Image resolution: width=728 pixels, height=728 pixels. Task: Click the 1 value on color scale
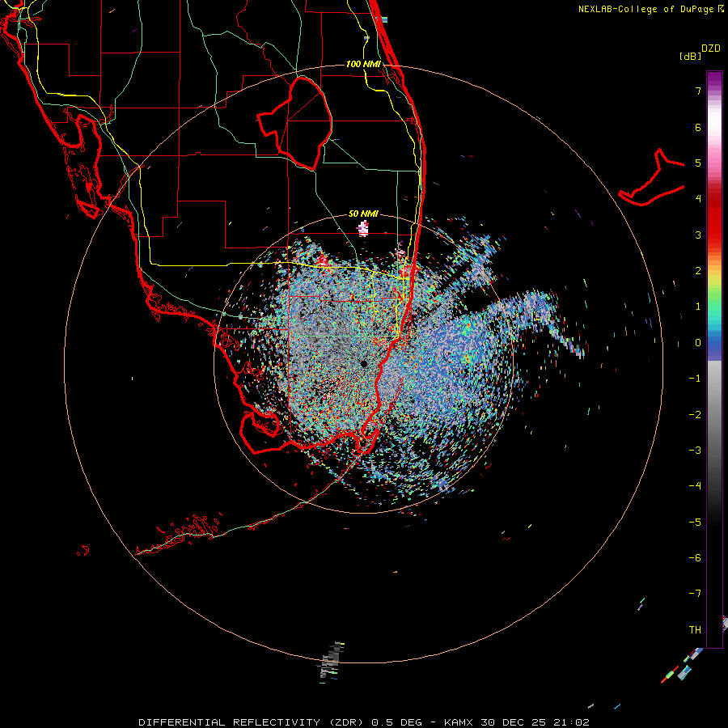pyautogui.click(x=698, y=307)
